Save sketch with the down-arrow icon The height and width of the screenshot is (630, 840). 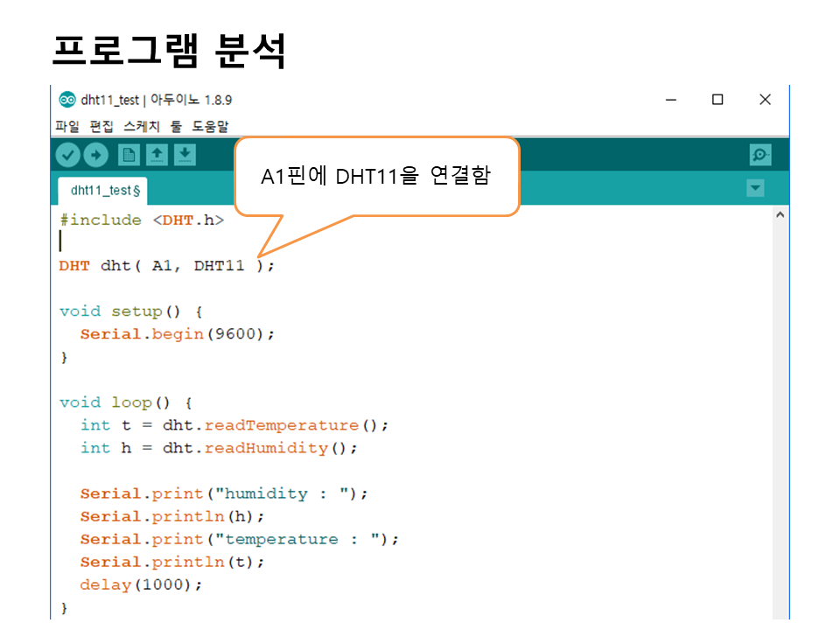(185, 156)
